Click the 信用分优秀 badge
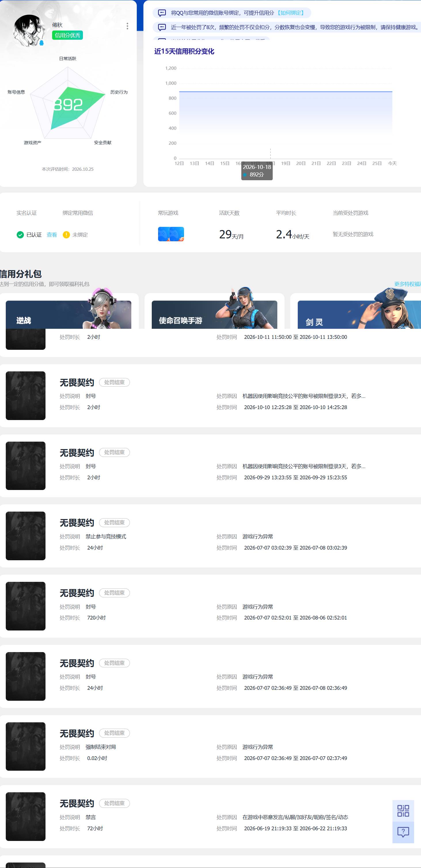This screenshot has width=421, height=868. click(67, 35)
